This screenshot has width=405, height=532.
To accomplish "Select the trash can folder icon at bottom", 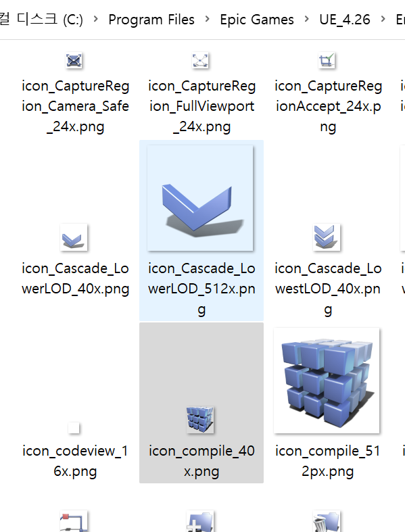I will [327, 521].
